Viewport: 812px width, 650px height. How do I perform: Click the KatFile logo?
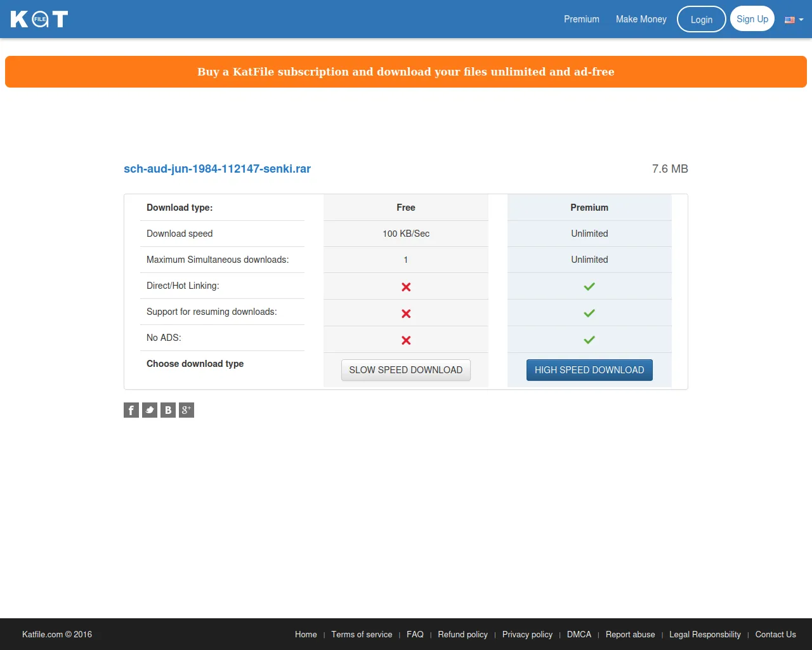tap(39, 19)
